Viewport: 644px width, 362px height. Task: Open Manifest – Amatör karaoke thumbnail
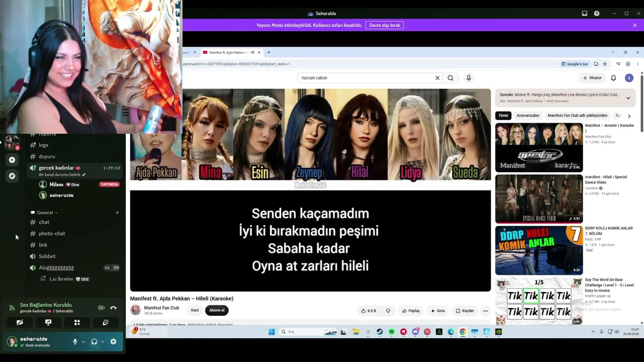[539, 147]
